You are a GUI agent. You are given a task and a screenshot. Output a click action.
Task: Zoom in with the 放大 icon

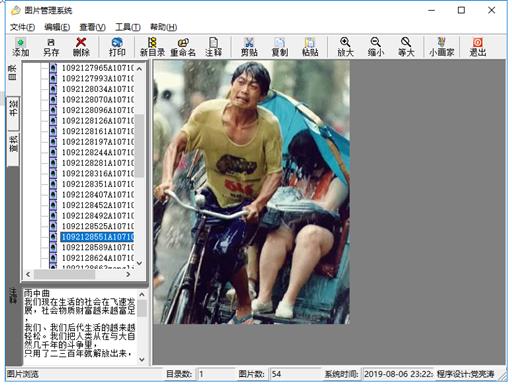(x=345, y=47)
